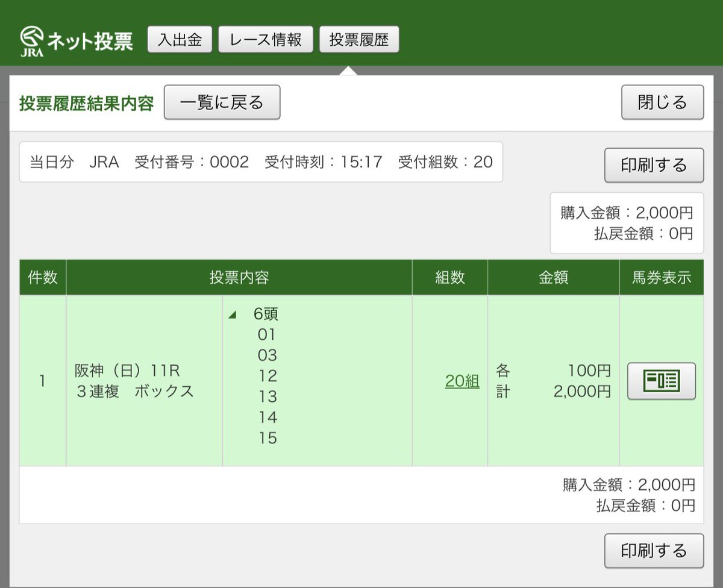
Task: Select the top 購入金額：2,000円 summary
Action: 627,213
